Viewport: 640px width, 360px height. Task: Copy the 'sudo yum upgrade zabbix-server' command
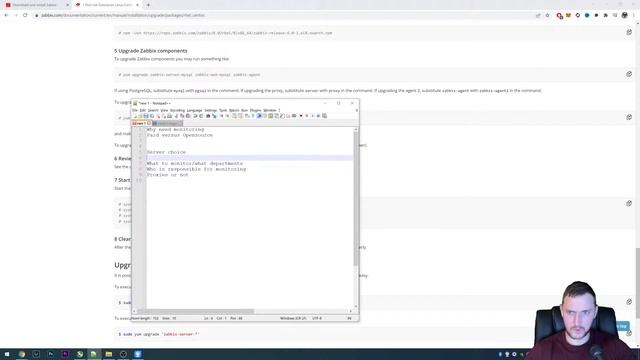(x=629, y=333)
